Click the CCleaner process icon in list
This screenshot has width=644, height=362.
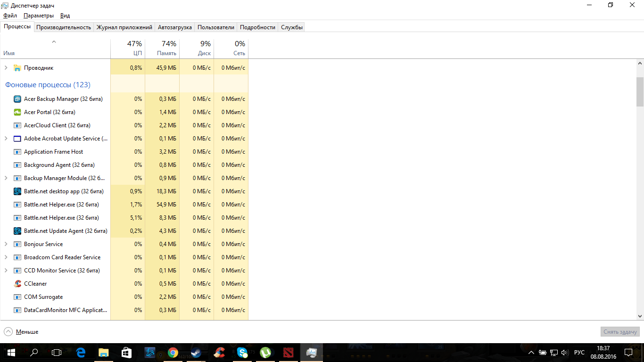pyautogui.click(x=17, y=284)
